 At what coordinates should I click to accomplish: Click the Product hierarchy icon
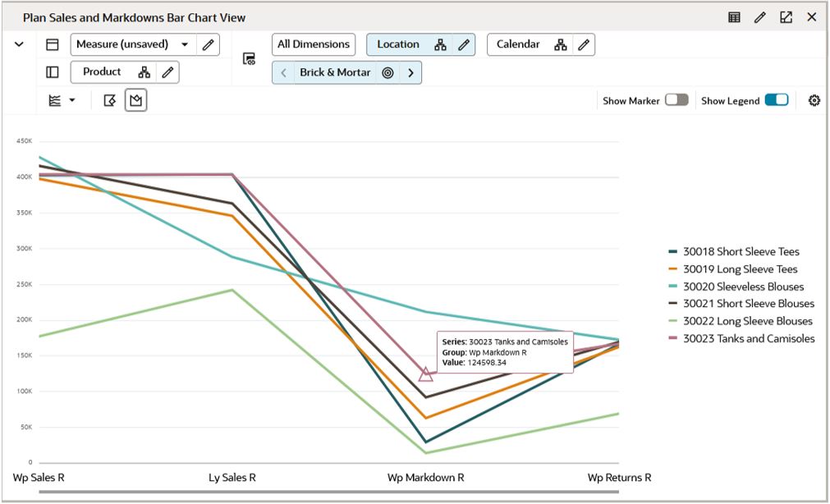[x=146, y=71]
